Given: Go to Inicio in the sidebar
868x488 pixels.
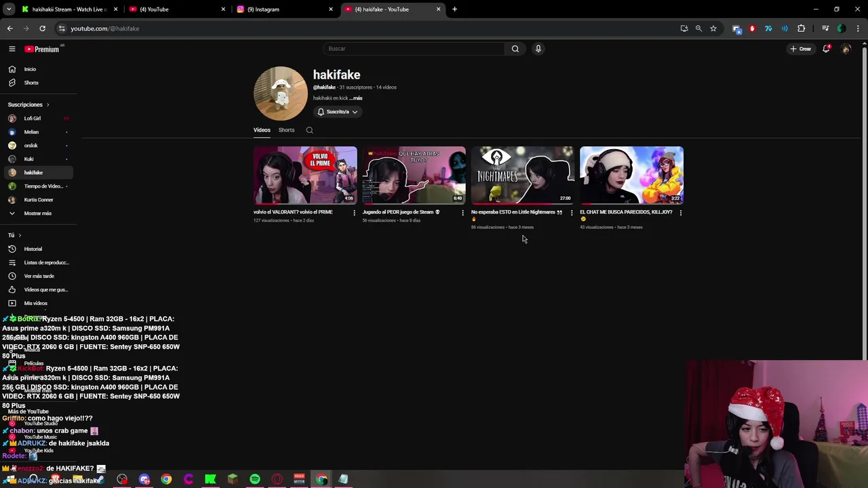Looking at the screenshot, I should pos(38,69).
